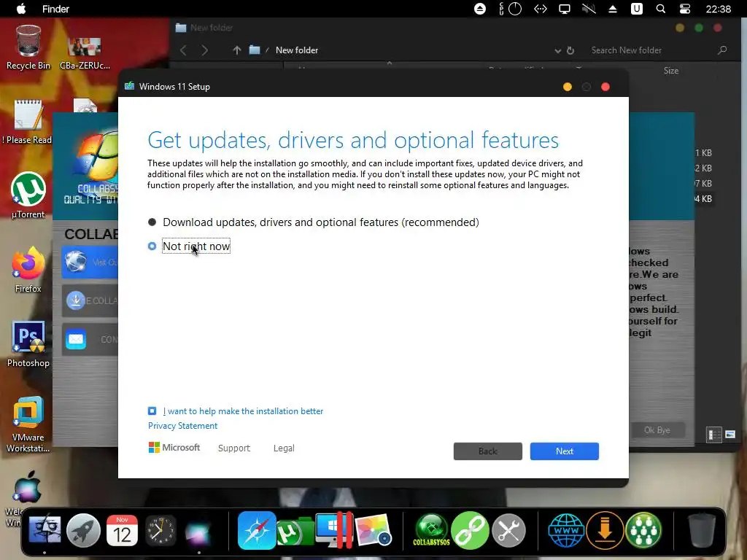Go back in the New folder window
This screenshot has height=560, width=747.
click(x=183, y=50)
